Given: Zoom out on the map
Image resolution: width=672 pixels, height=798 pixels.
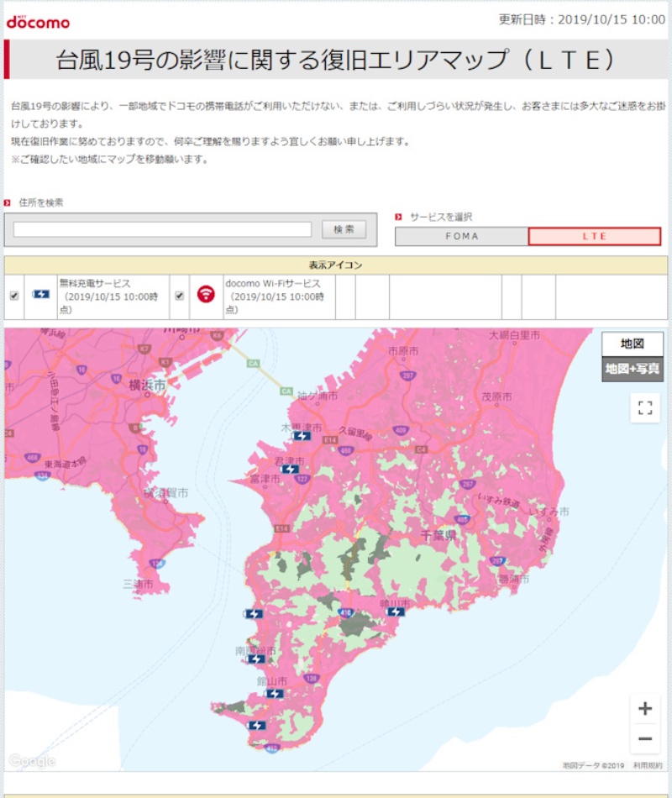Looking at the screenshot, I should (x=644, y=738).
